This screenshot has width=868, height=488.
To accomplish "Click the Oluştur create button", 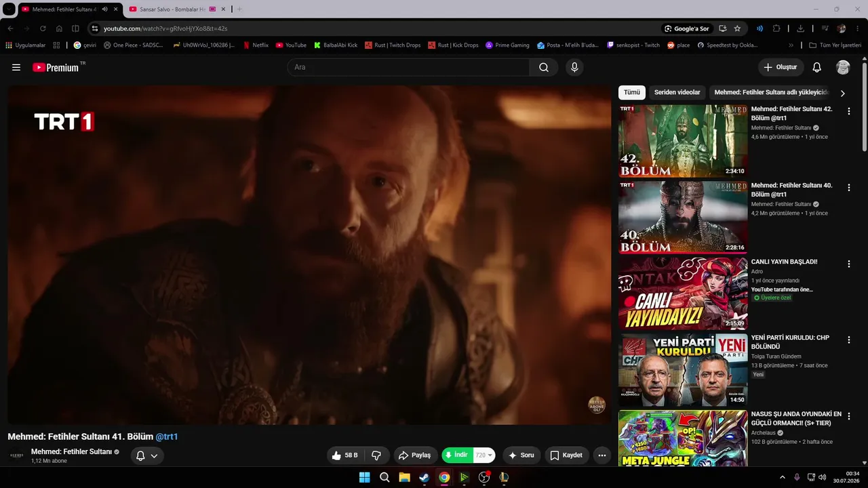I will tap(781, 67).
